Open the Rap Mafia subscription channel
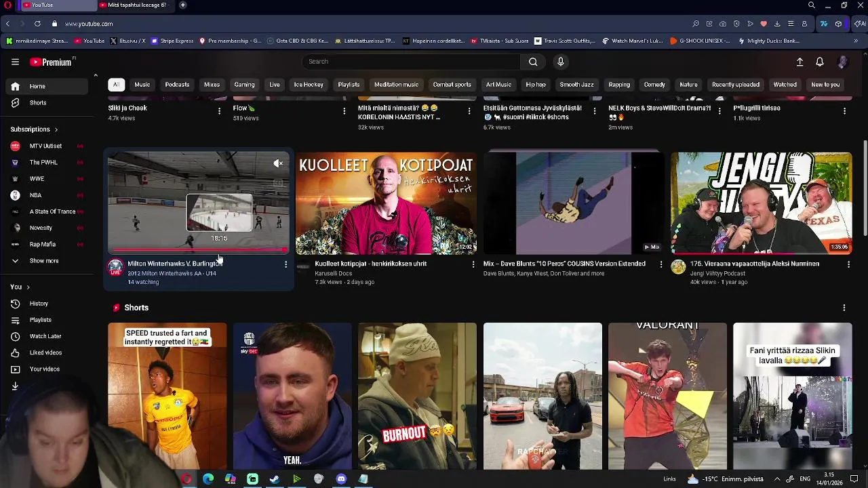Screen dimensions: 868x488 tap(44, 244)
